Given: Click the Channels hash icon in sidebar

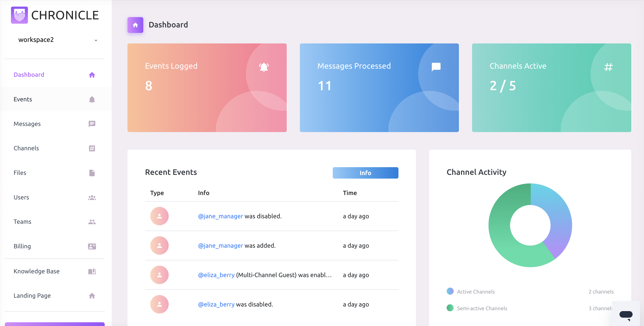Looking at the screenshot, I should (x=92, y=148).
